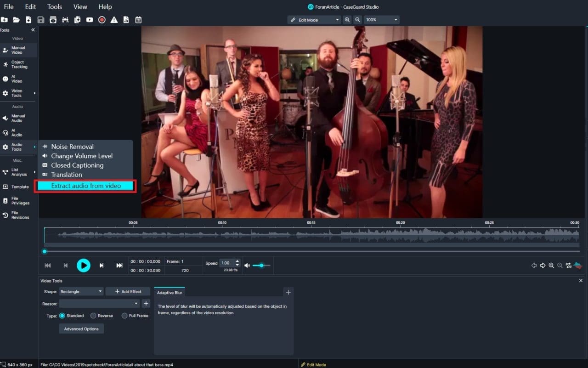The width and height of the screenshot is (588, 368).
Task: Adjust the volume slider near playback controls
Action: 262,265
